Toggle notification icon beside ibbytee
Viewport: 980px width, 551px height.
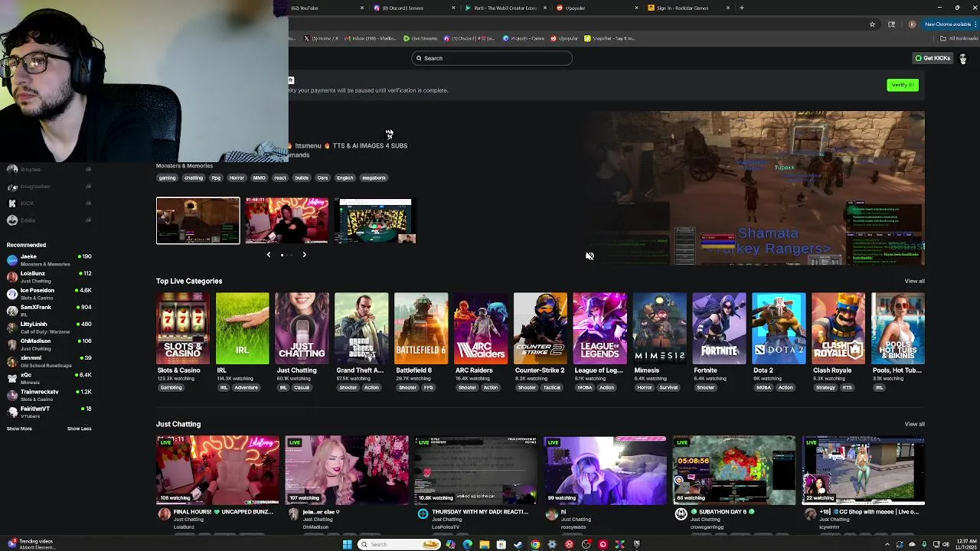tap(89, 169)
